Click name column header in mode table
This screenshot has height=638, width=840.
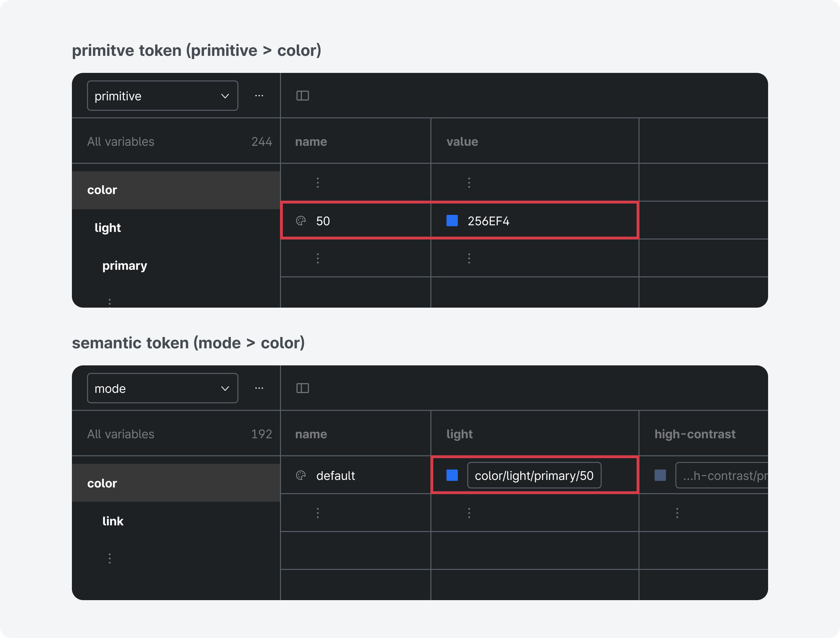pos(311,434)
